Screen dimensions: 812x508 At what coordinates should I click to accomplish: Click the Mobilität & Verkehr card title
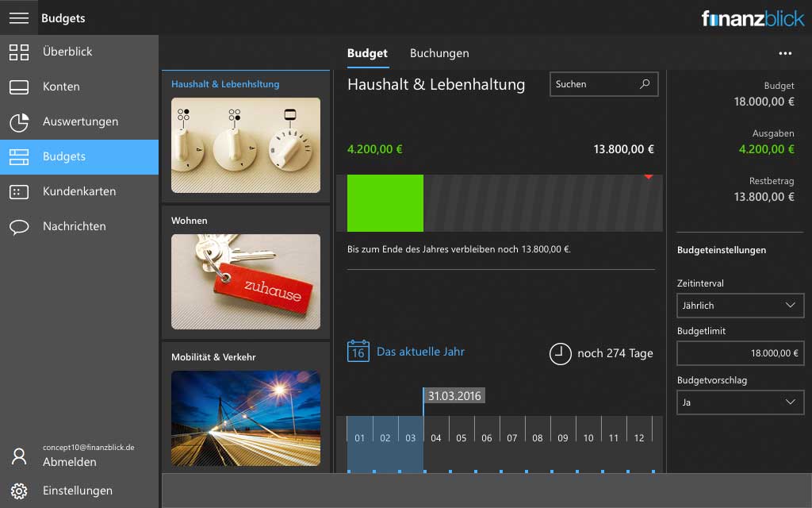[213, 356]
